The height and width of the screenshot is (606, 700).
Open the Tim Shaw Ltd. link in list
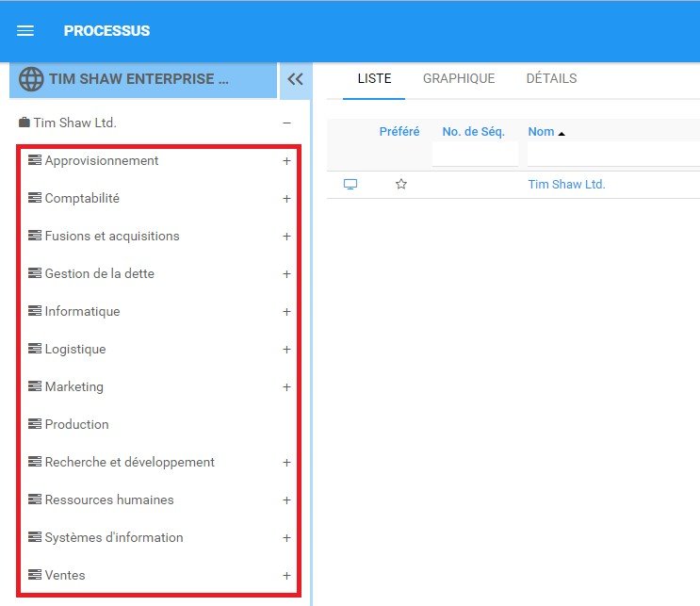tap(566, 184)
